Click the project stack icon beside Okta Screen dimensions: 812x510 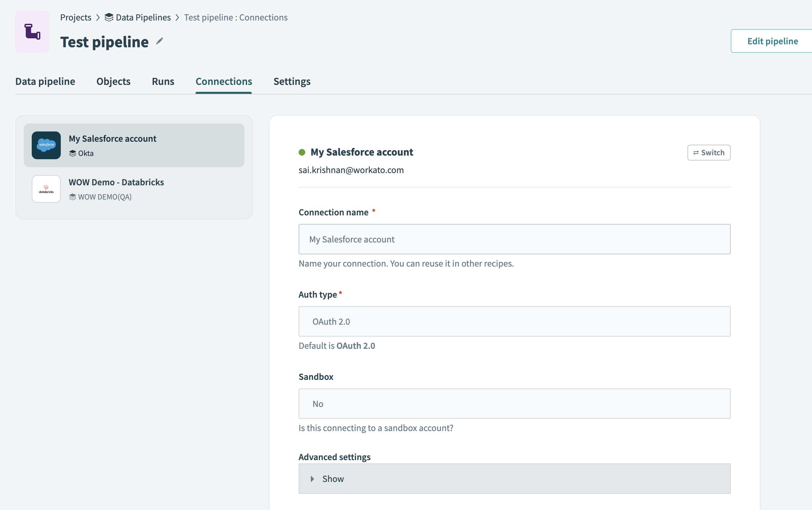(72, 153)
